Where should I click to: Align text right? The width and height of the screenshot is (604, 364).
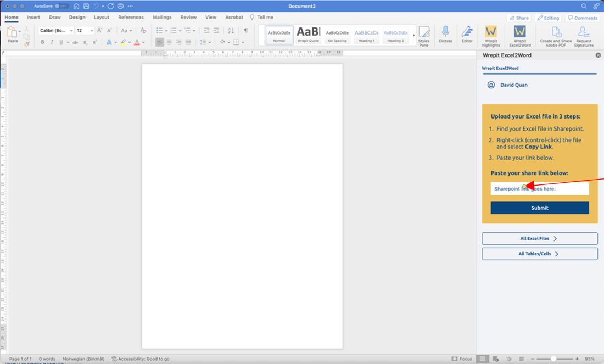tap(179, 42)
